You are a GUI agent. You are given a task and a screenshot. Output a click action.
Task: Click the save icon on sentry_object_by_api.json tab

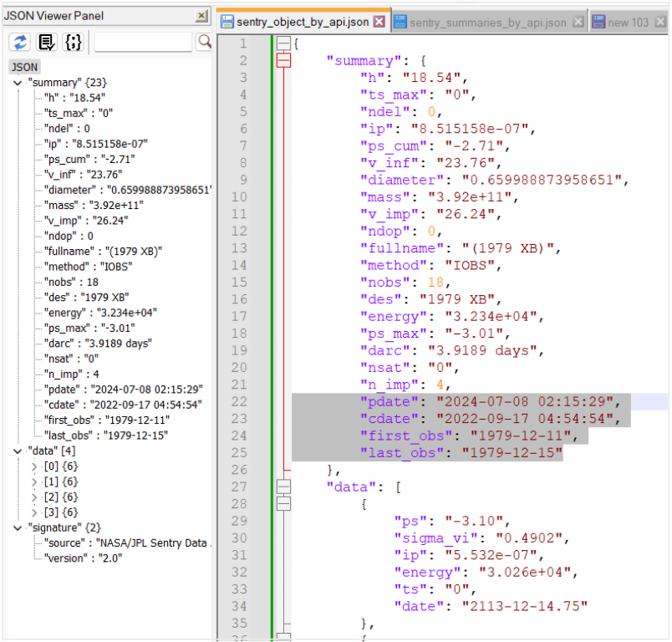pos(227,22)
